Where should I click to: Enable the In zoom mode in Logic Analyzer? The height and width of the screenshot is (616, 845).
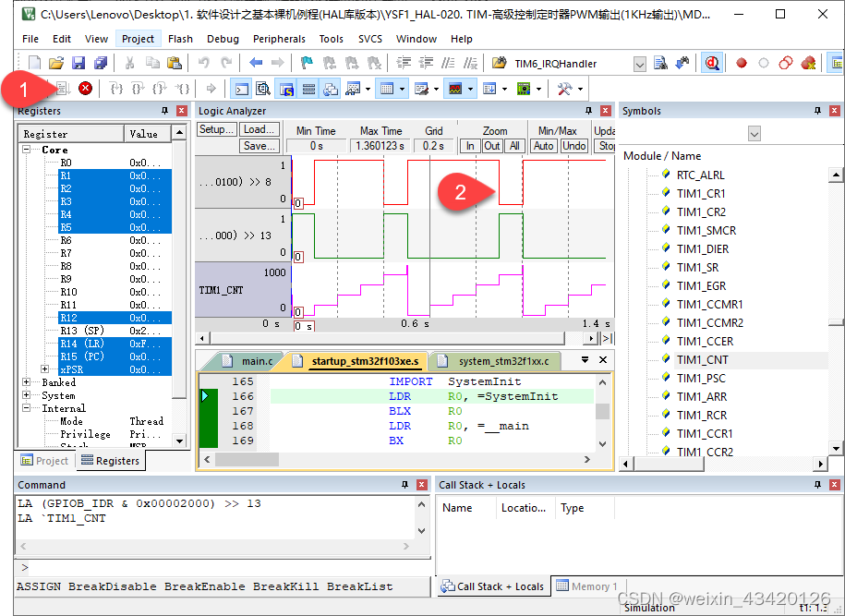(x=470, y=145)
